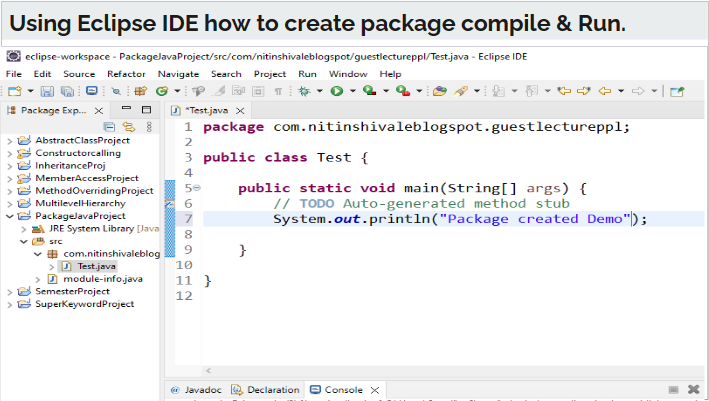This screenshot has height=401, width=709.
Task: Click the Search flashlight toolbar icon
Action: tap(461, 91)
